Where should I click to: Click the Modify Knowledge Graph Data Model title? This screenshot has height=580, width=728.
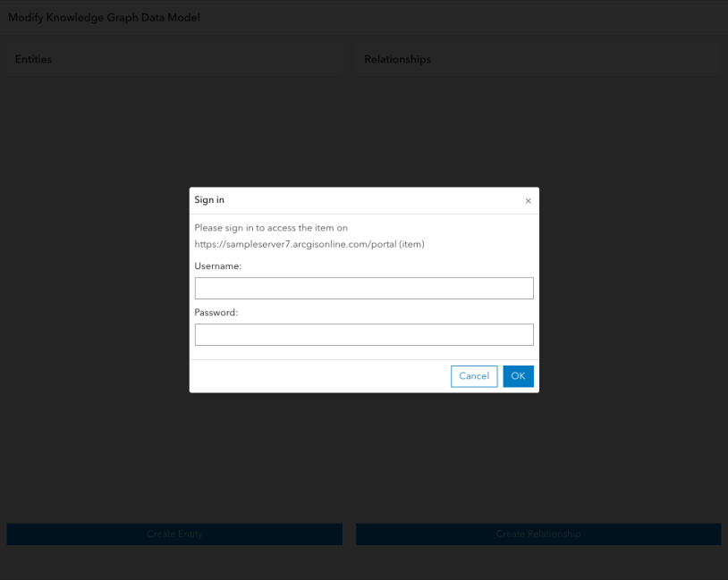(x=105, y=16)
